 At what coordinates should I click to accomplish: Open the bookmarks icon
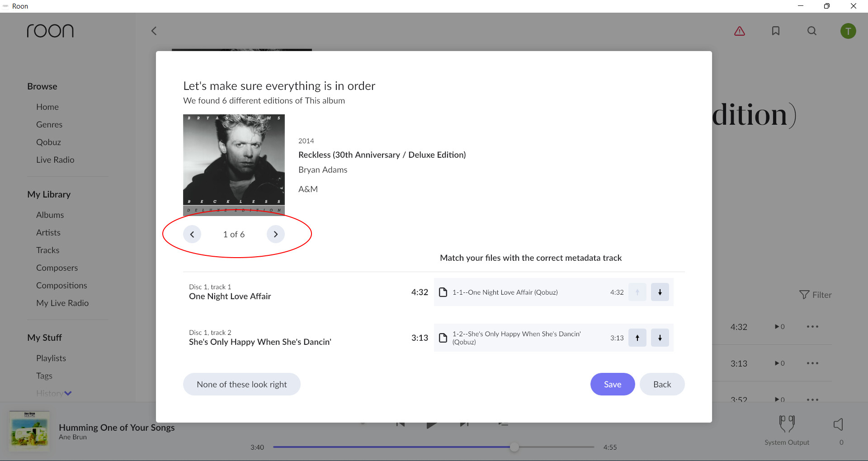(776, 31)
